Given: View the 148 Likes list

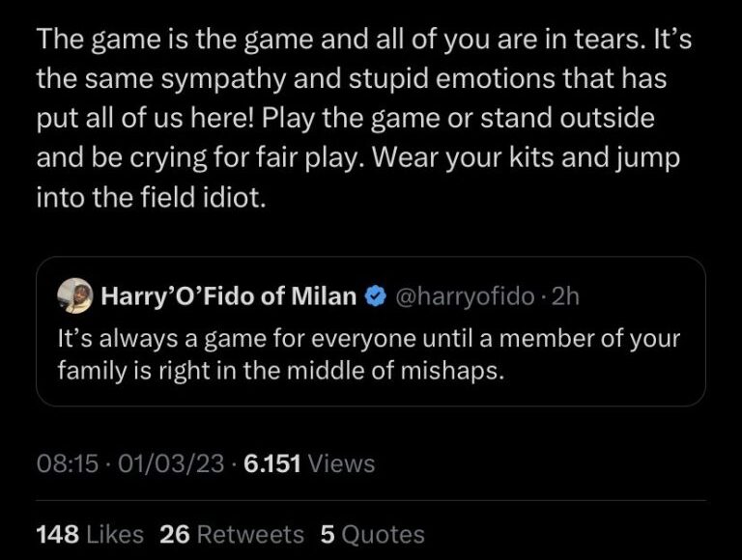Looking at the screenshot, I should (x=89, y=534).
